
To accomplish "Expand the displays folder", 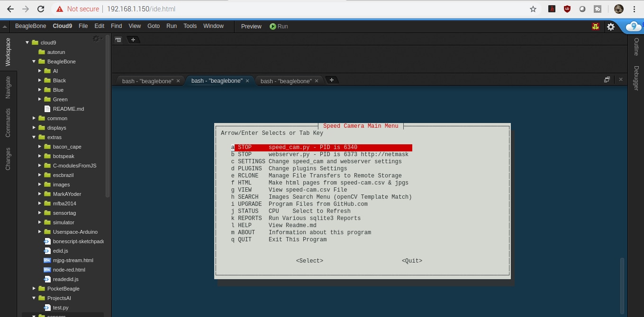I will coord(34,128).
